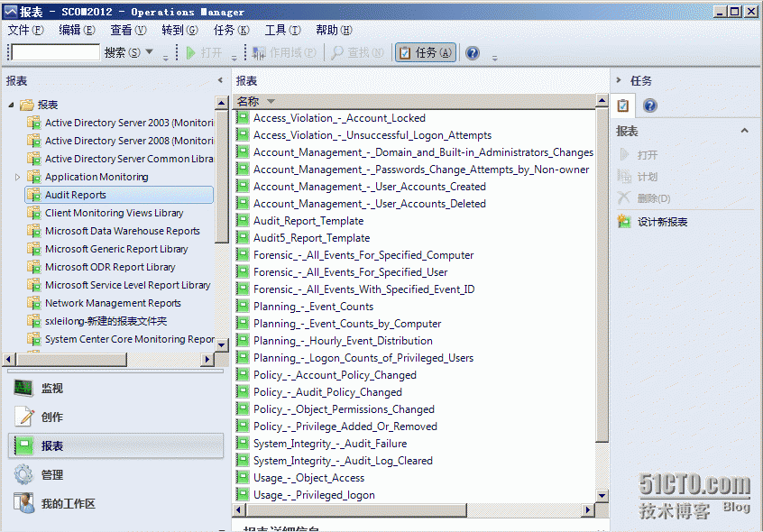Open the 任务 menu in menu bar
Image resolution: width=763 pixels, height=532 pixels.
click(232, 30)
